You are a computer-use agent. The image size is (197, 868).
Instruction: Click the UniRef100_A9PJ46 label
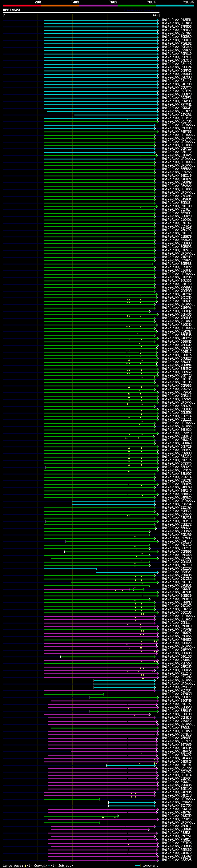(176, 47)
